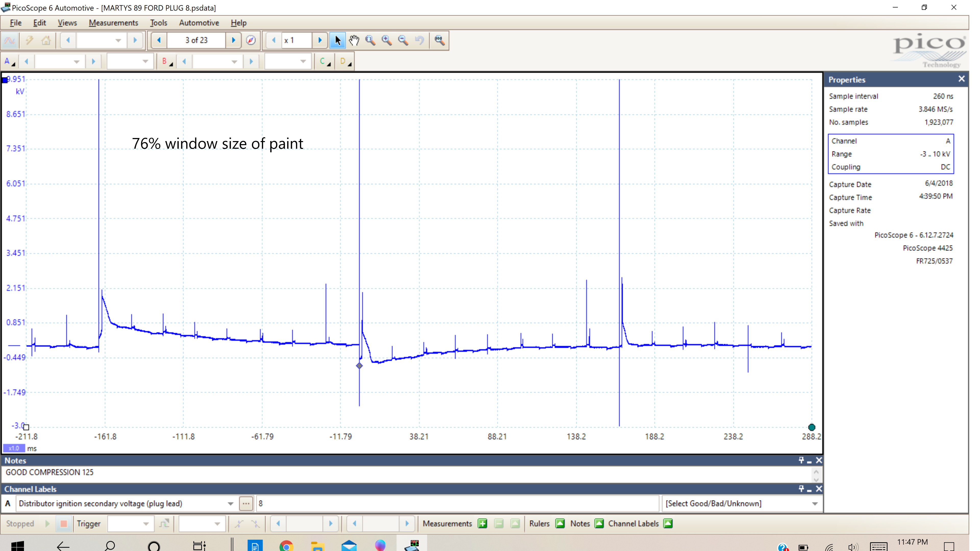Click the white ruler handle at bottom left
980x551 pixels.
(26, 428)
